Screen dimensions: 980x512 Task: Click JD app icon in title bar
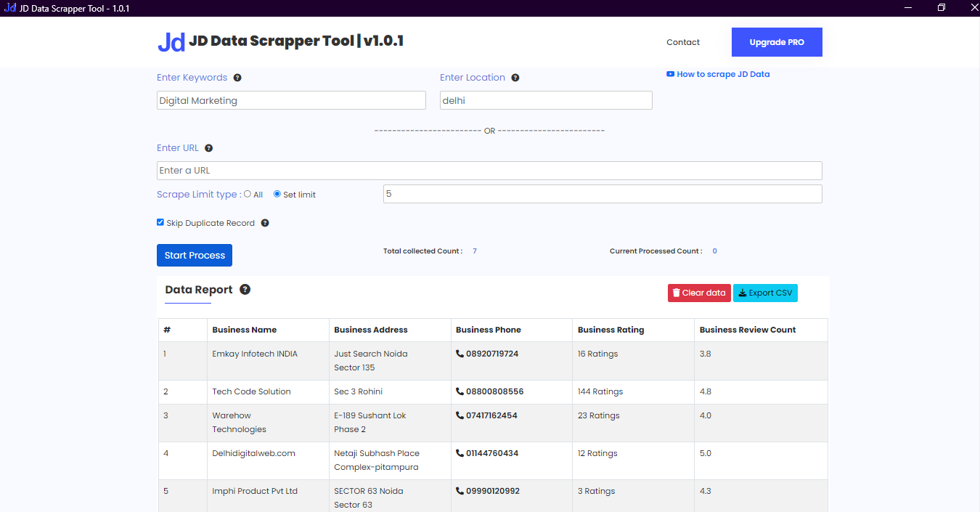10,8
